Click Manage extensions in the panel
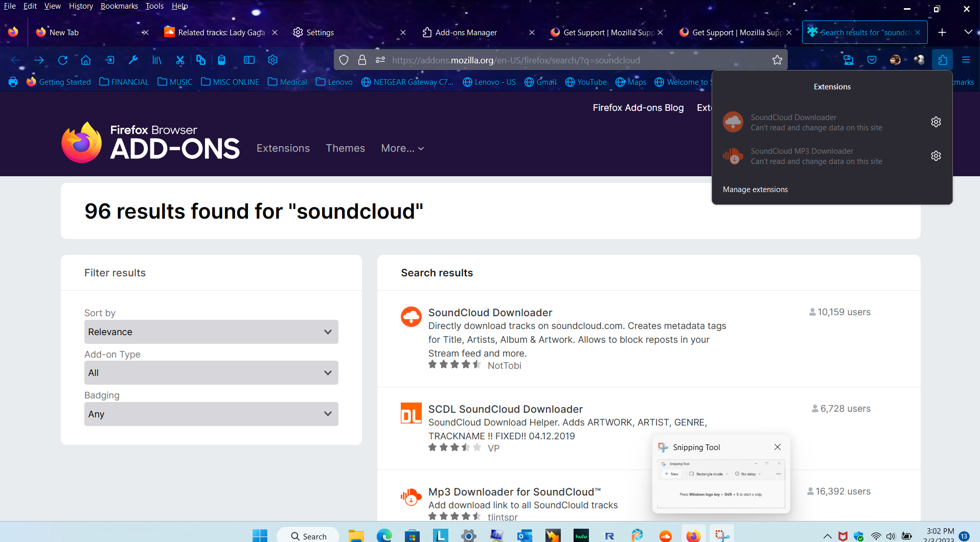980x542 pixels. point(755,190)
